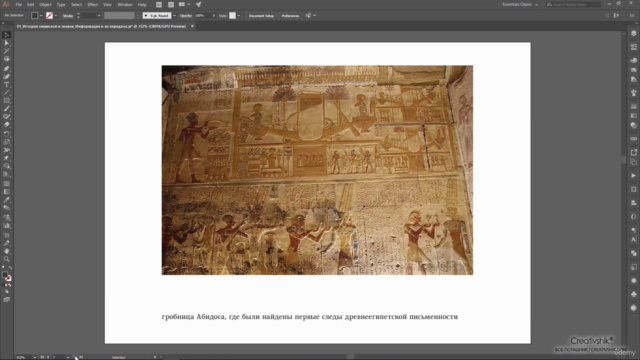Click the Fill swatch in control bar

click(35, 16)
